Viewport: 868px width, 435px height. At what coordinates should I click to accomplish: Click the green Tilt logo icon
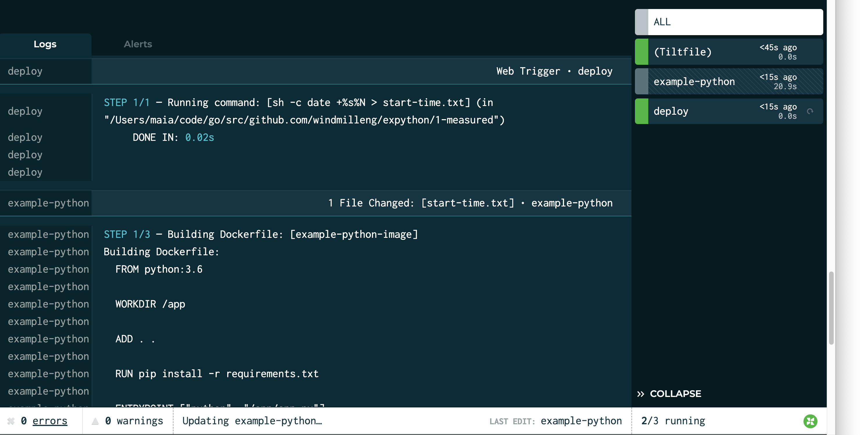(810, 421)
